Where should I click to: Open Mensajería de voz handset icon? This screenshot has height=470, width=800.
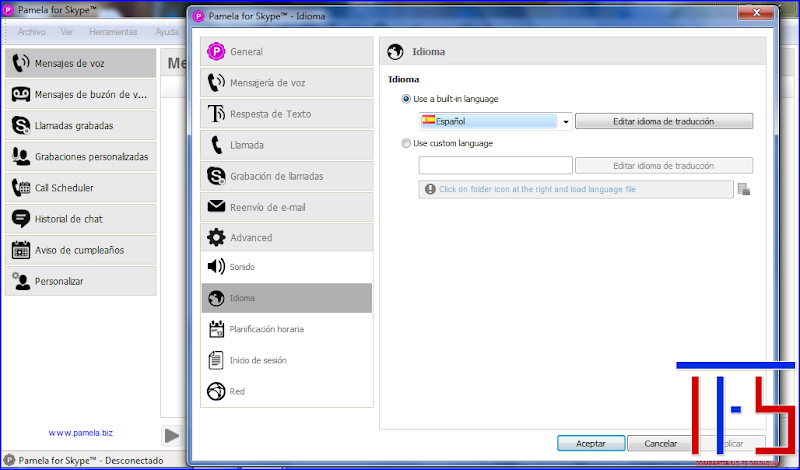tap(216, 83)
